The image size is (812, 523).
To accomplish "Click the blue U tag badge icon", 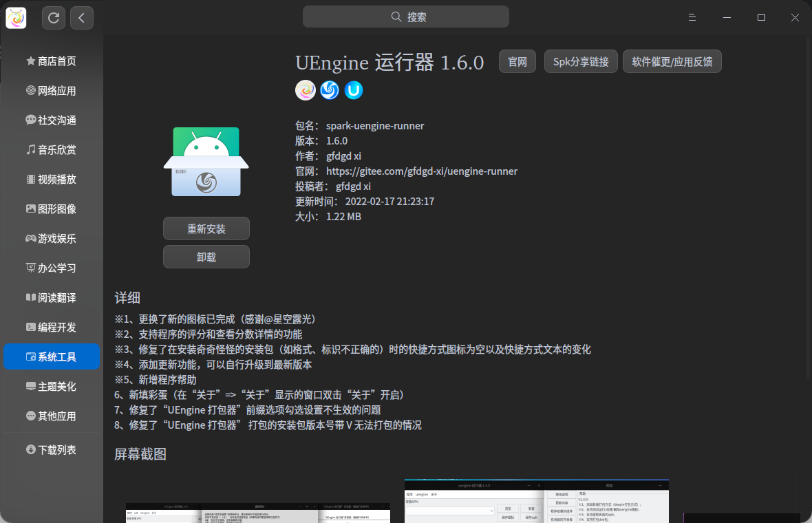I will pos(354,90).
